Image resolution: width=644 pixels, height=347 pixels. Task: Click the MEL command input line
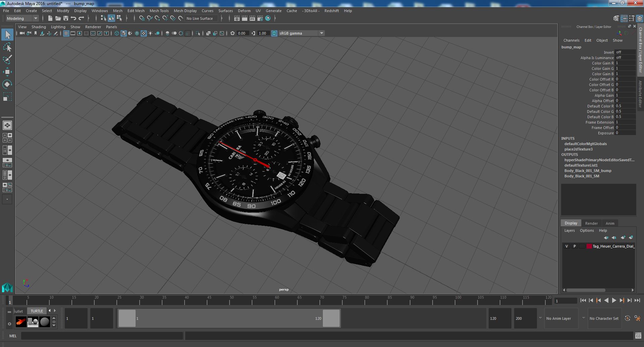102,336
